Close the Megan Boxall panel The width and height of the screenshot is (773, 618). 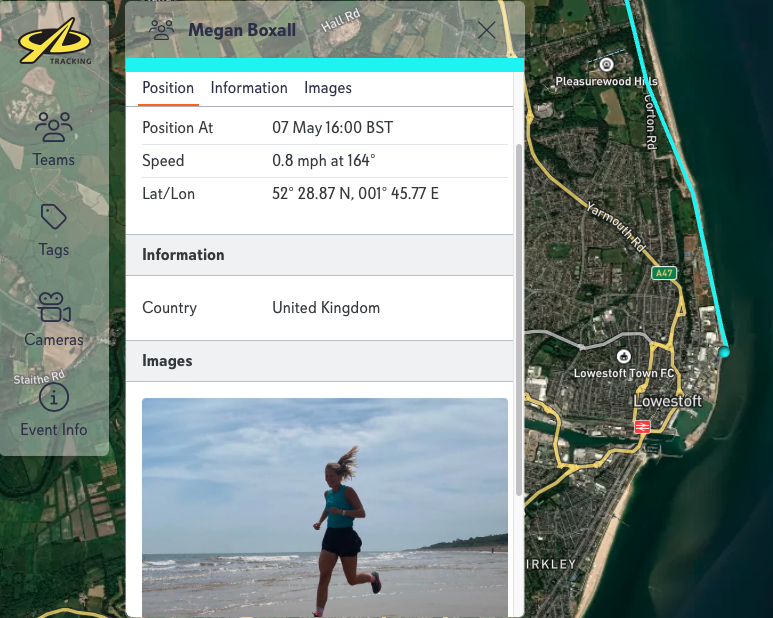pyautogui.click(x=487, y=31)
